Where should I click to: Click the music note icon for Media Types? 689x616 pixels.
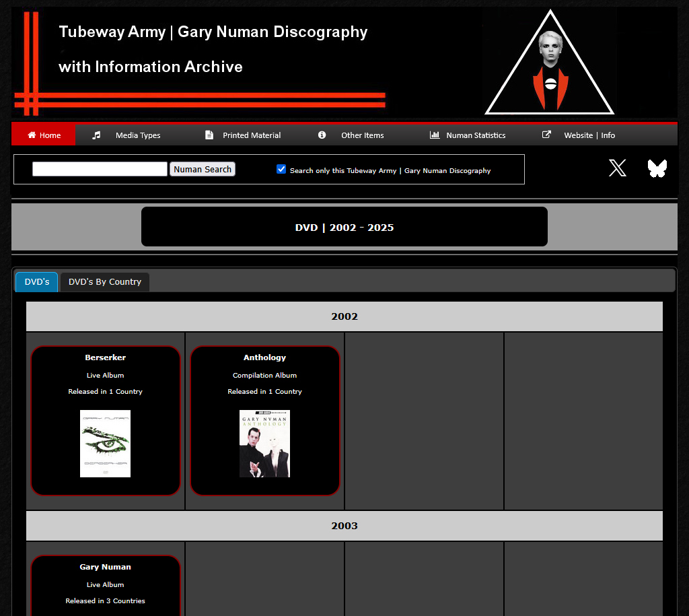96,135
